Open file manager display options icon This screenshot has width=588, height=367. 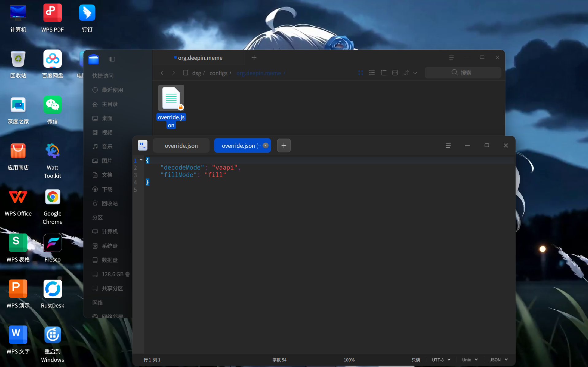395,73
